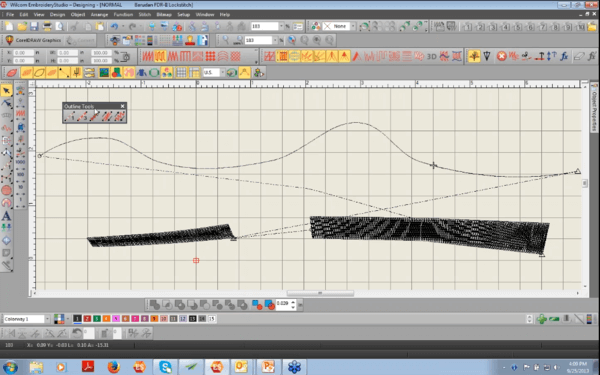The height and width of the screenshot is (375, 600).
Task: Click the red cancel X icon
Action: click(x=501, y=56)
